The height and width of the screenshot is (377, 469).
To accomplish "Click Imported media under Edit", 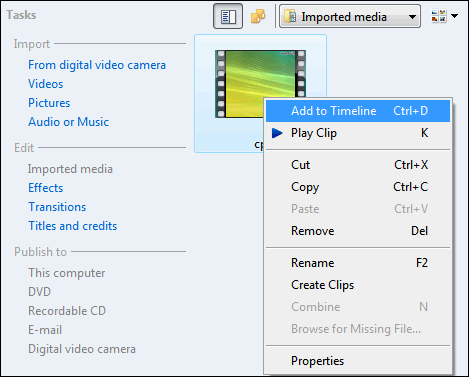I will 70,169.
